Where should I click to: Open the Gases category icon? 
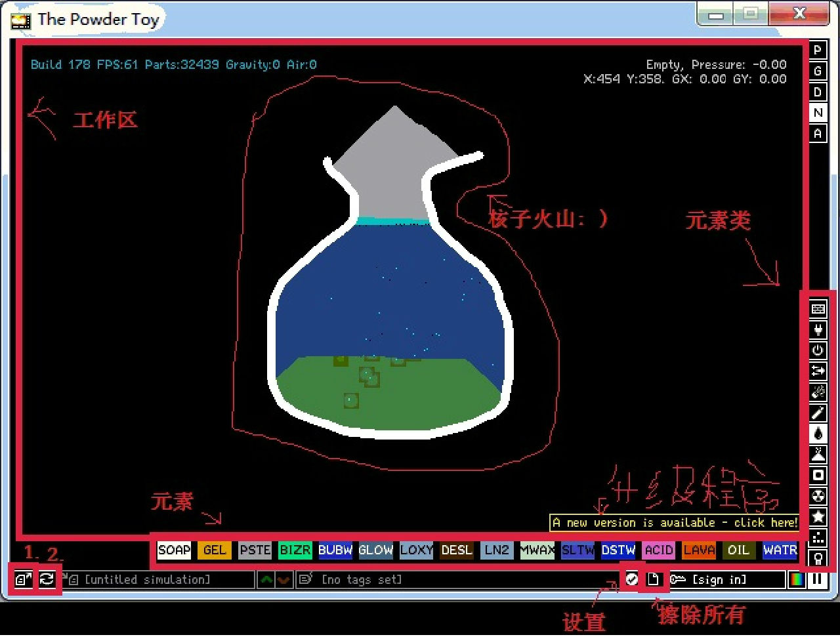[x=818, y=413]
